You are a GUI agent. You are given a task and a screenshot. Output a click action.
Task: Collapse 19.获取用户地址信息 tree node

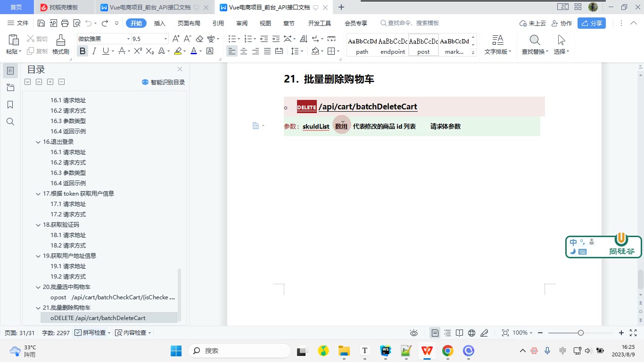point(38,256)
